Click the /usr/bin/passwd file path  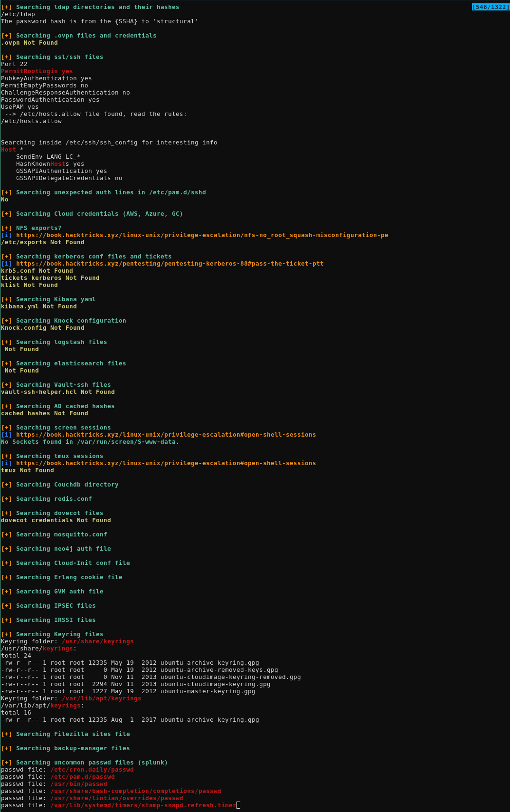[x=78, y=784]
